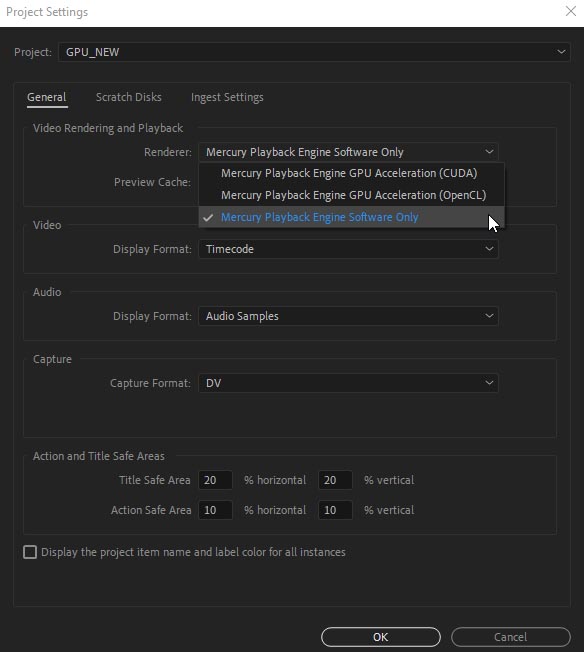Open the Video Display Format dropdown showing Timecode
This screenshot has height=652, width=584.
[x=349, y=249]
